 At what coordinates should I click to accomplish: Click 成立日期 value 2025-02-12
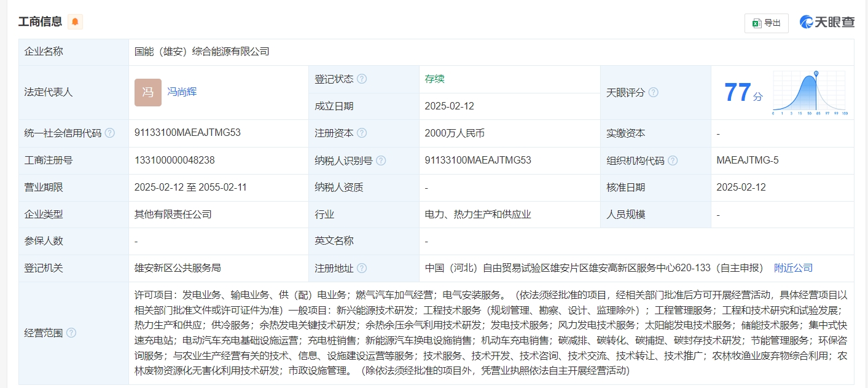(449, 106)
